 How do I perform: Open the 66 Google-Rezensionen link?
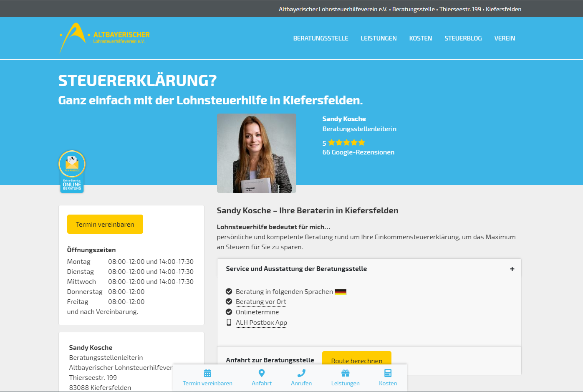tap(358, 152)
